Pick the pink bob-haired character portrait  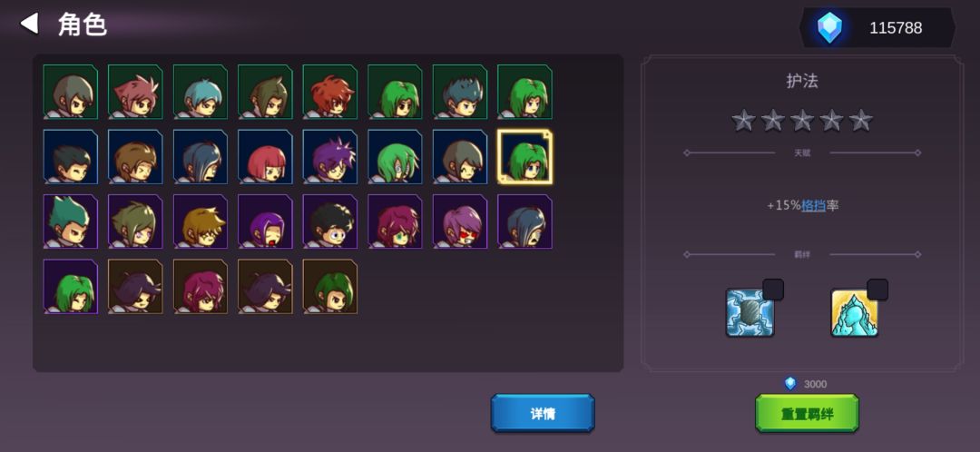point(265,157)
